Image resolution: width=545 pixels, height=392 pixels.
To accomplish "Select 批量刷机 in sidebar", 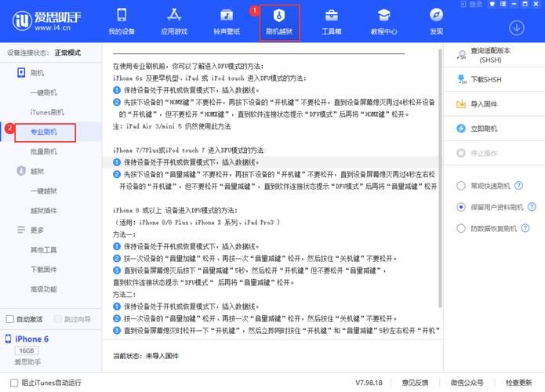I will pyautogui.click(x=44, y=151).
